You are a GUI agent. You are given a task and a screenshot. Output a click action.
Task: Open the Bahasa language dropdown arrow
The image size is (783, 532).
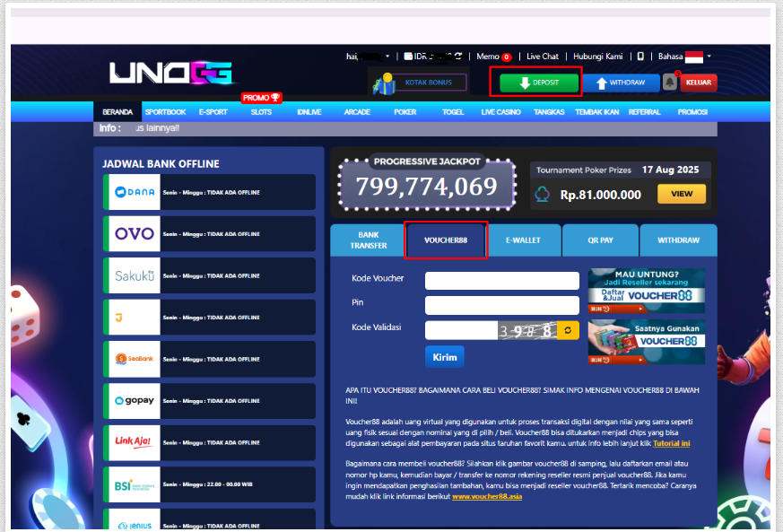pos(709,57)
